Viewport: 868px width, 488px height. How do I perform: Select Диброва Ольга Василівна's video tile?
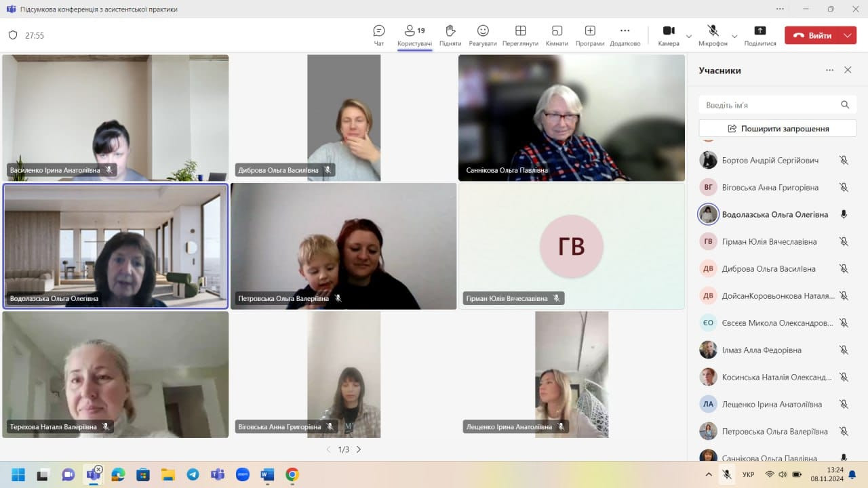tap(344, 118)
